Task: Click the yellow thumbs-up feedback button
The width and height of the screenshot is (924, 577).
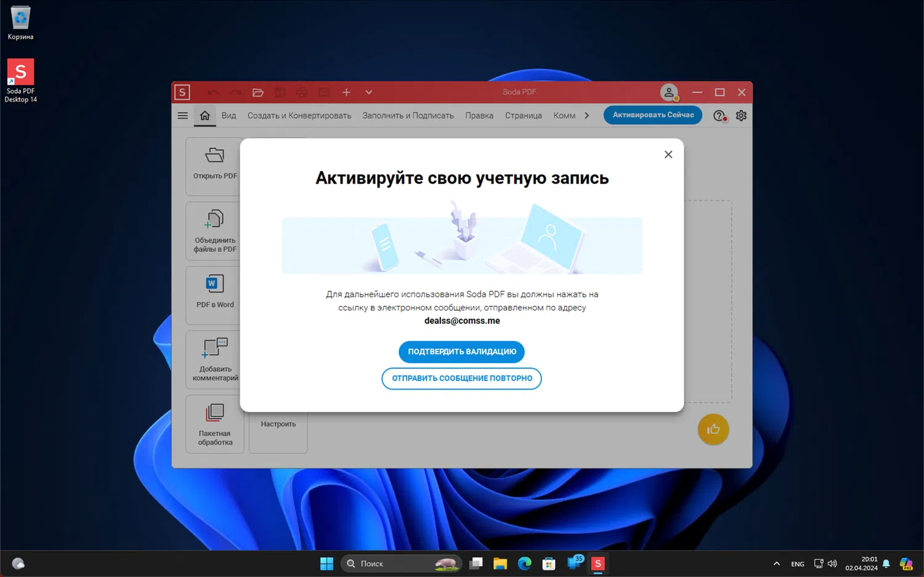Action: (713, 429)
